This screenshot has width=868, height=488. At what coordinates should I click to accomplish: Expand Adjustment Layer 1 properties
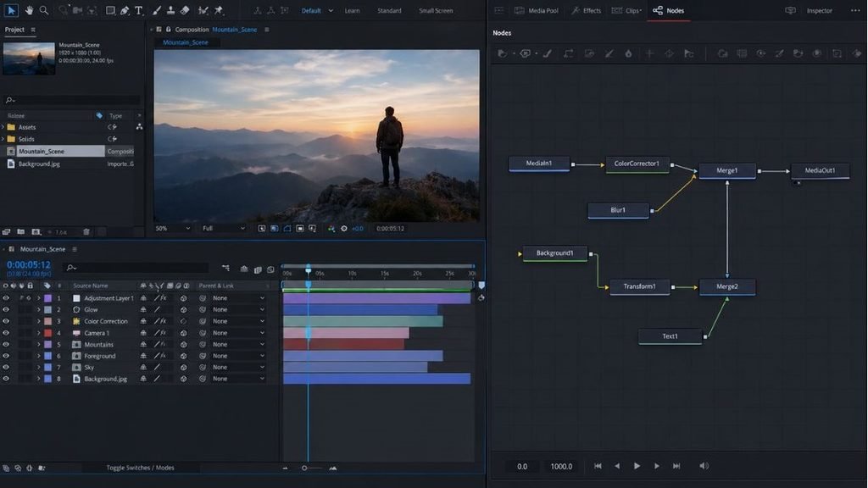[39, 298]
